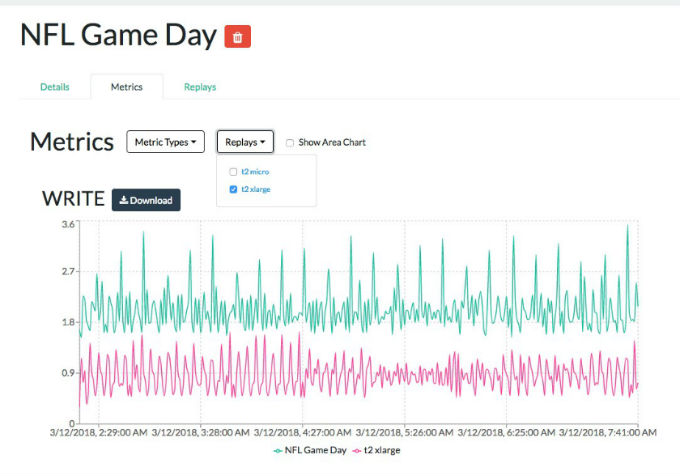Image resolution: width=680 pixels, height=476 pixels.
Task: Click the 3.6 y-axis value
Action: [68, 224]
